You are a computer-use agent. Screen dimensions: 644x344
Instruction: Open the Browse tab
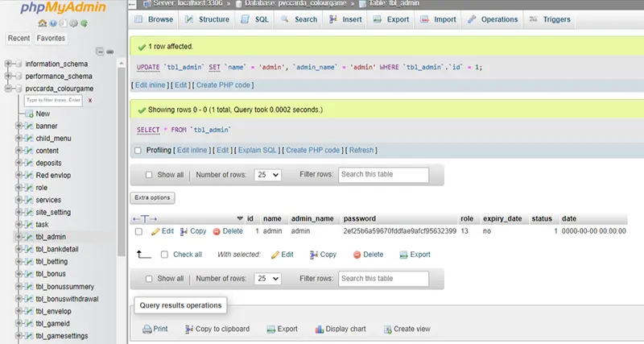(x=154, y=19)
